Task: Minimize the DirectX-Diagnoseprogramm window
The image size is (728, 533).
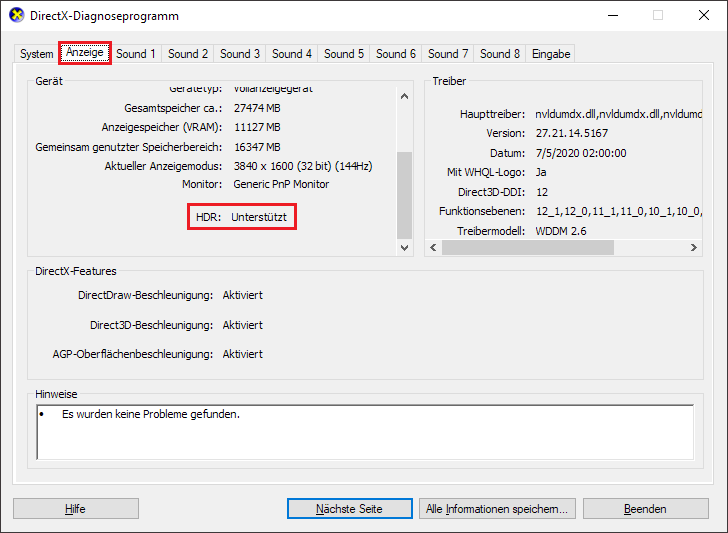Action: [x=613, y=15]
